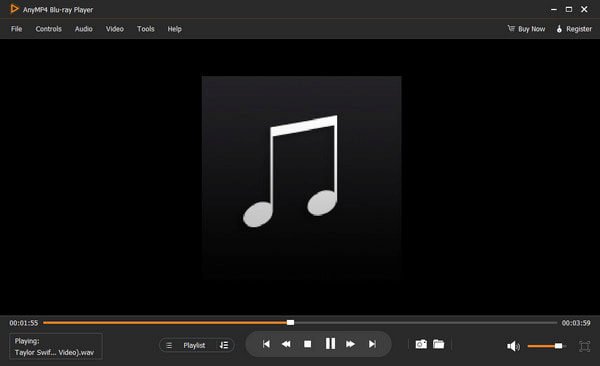Click the shopping cart icon
Image resolution: width=600 pixels, height=366 pixels.
coord(511,28)
